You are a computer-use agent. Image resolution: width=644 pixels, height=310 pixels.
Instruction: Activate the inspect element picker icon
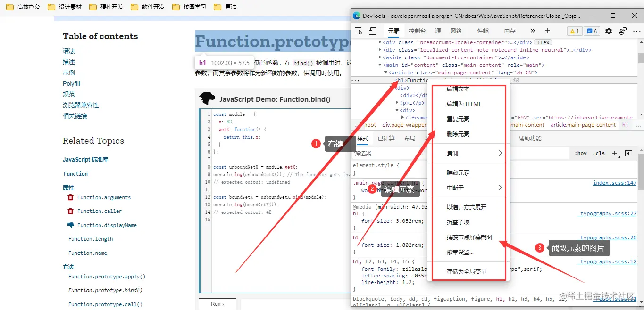pos(359,31)
